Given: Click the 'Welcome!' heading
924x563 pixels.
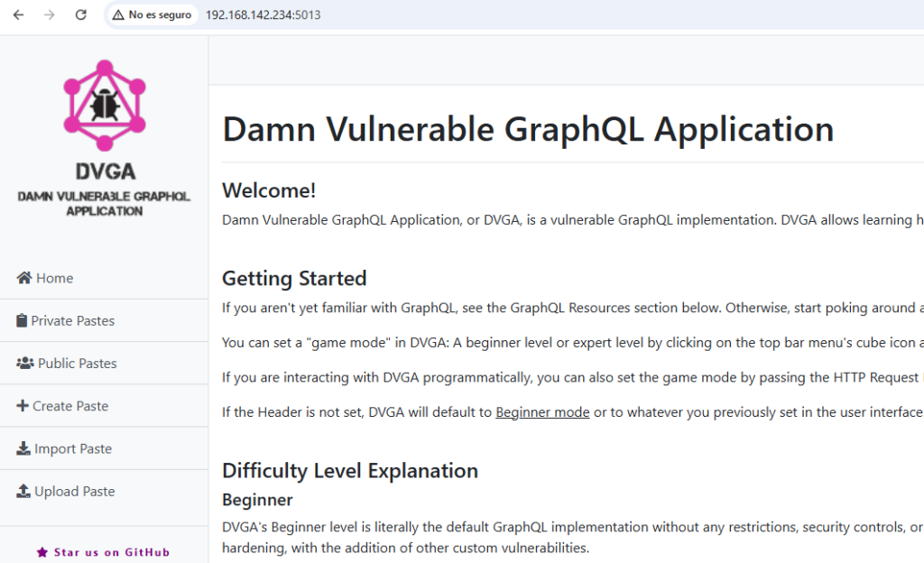Looking at the screenshot, I should pos(269,190).
